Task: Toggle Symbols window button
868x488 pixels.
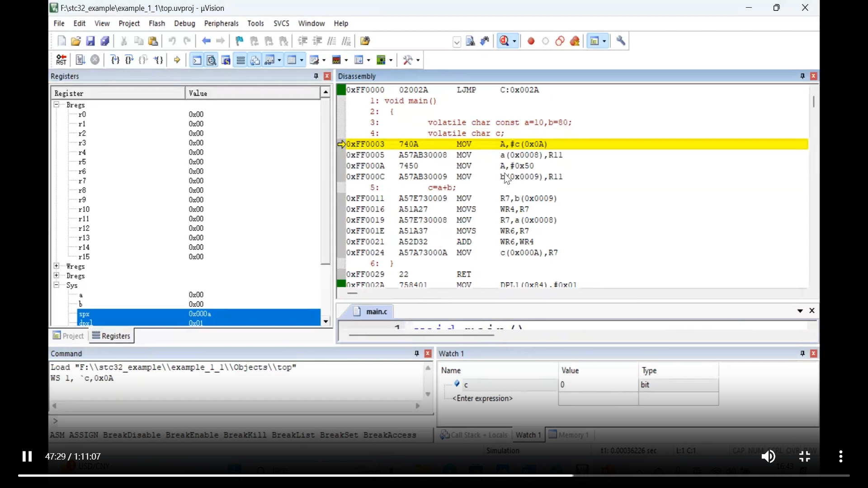Action: tap(226, 60)
